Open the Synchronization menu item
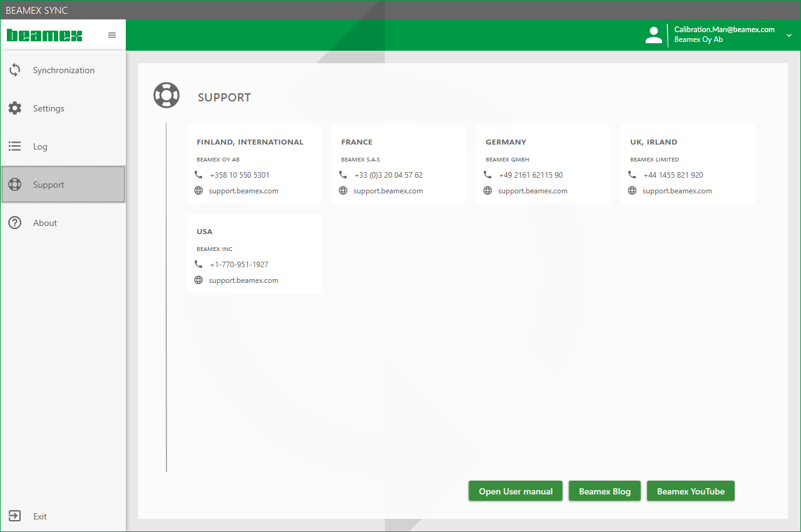The height and width of the screenshot is (532, 801). (63, 70)
